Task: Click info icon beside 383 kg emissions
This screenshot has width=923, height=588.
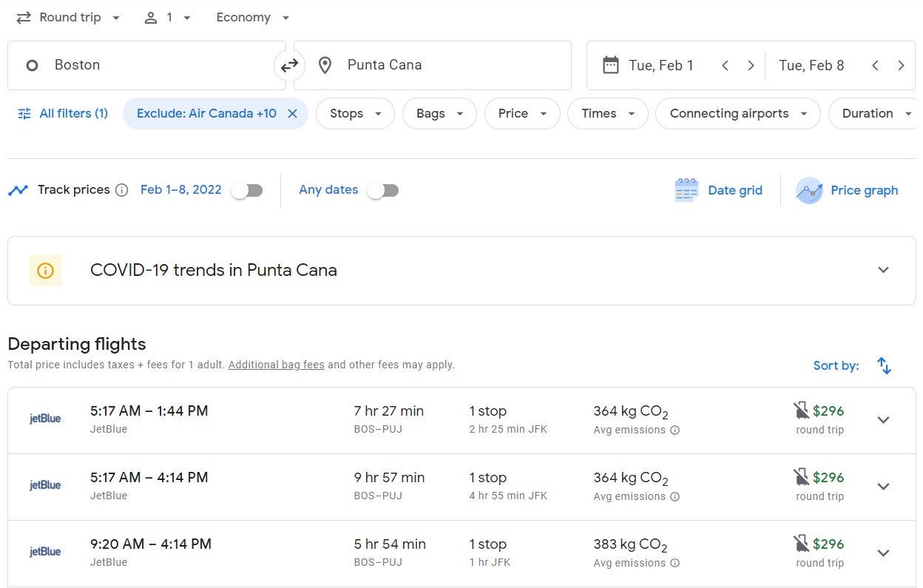Action: [x=674, y=564]
